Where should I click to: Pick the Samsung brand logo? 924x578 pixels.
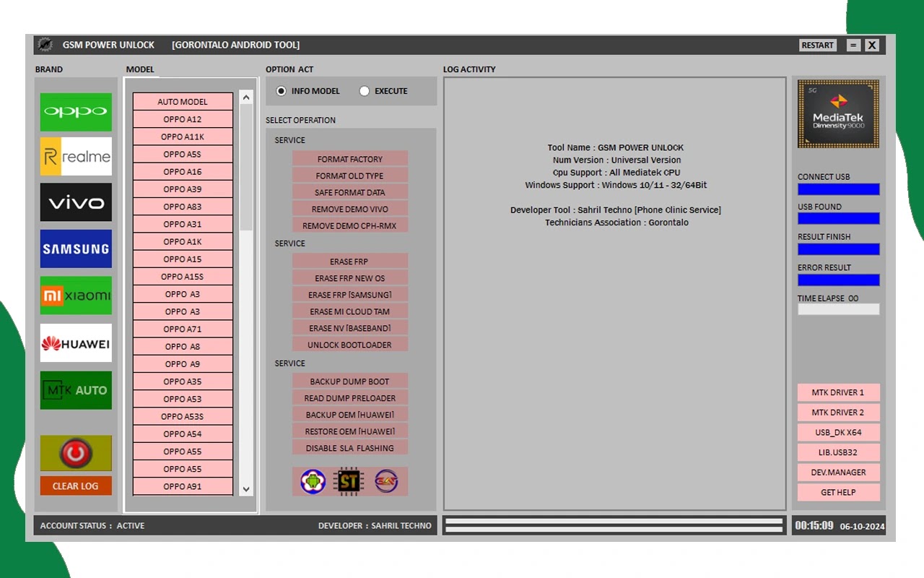coord(76,249)
